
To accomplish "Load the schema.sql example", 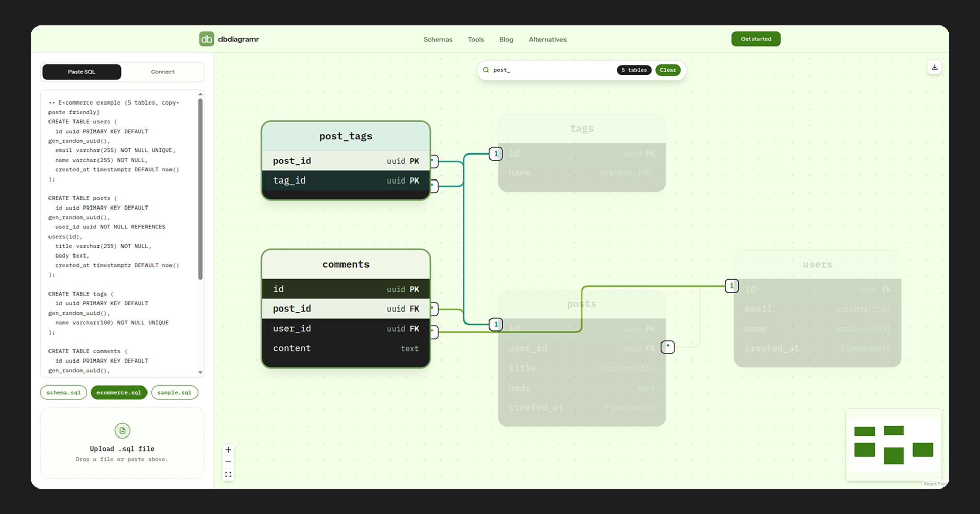I will point(63,392).
